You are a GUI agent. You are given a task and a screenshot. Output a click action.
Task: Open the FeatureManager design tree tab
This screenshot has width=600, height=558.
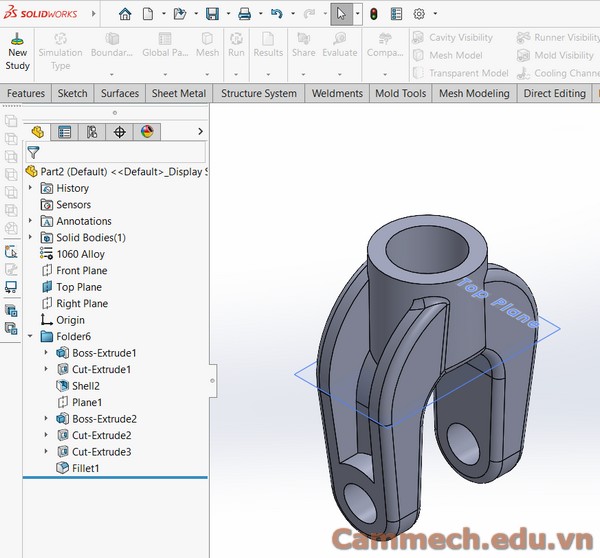(38, 132)
